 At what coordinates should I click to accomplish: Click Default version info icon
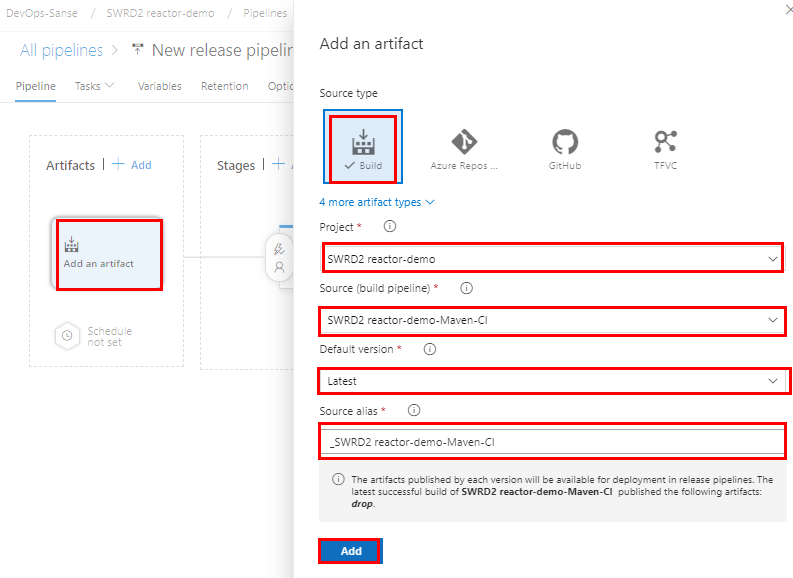(429, 349)
